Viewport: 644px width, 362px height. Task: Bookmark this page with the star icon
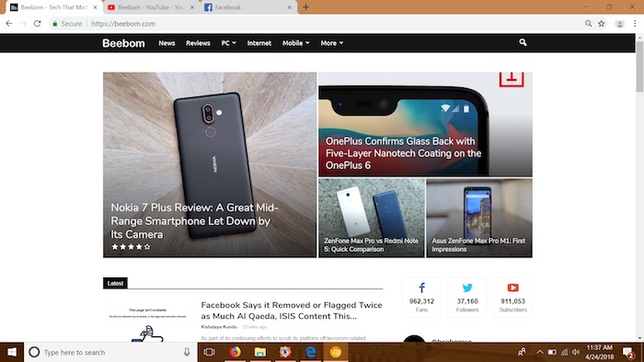coord(602,24)
